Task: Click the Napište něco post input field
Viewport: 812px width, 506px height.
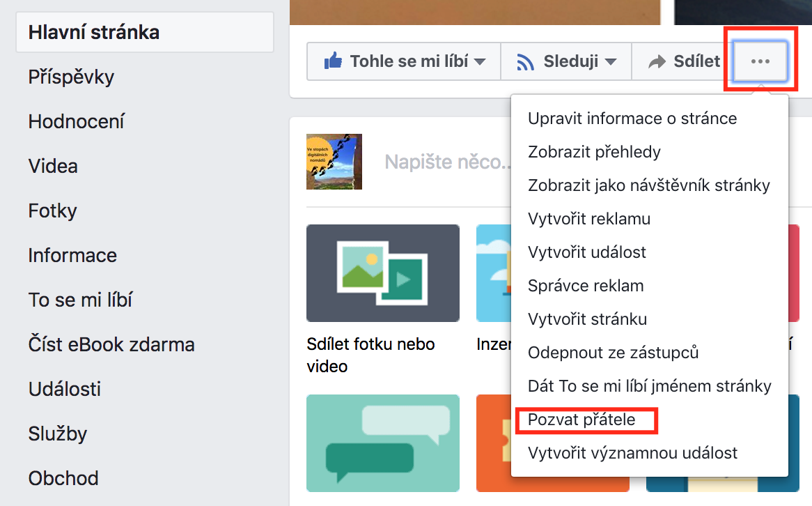Action: [x=446, y=161]
